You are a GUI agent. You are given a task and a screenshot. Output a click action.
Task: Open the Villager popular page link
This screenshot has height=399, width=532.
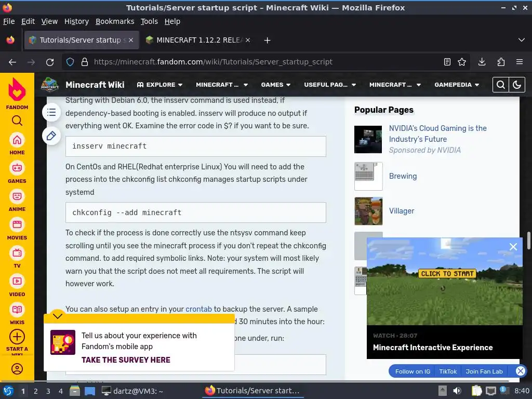(402, 211)
